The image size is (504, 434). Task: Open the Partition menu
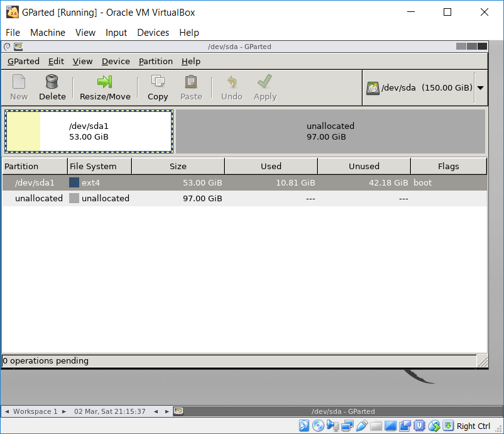tap(155, 61)
